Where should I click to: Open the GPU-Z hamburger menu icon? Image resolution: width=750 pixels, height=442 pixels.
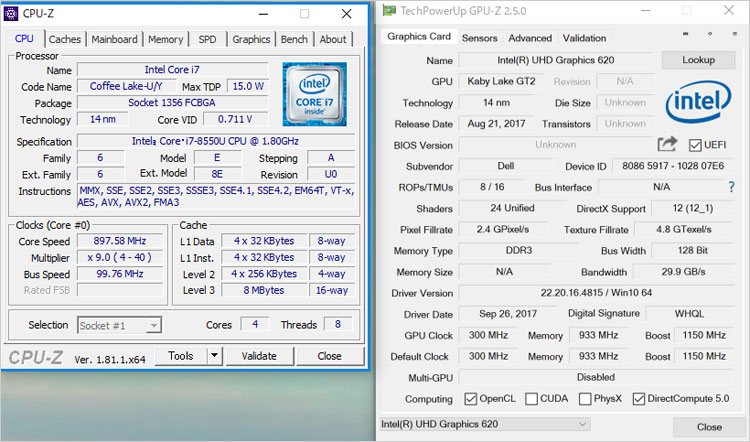735,34
